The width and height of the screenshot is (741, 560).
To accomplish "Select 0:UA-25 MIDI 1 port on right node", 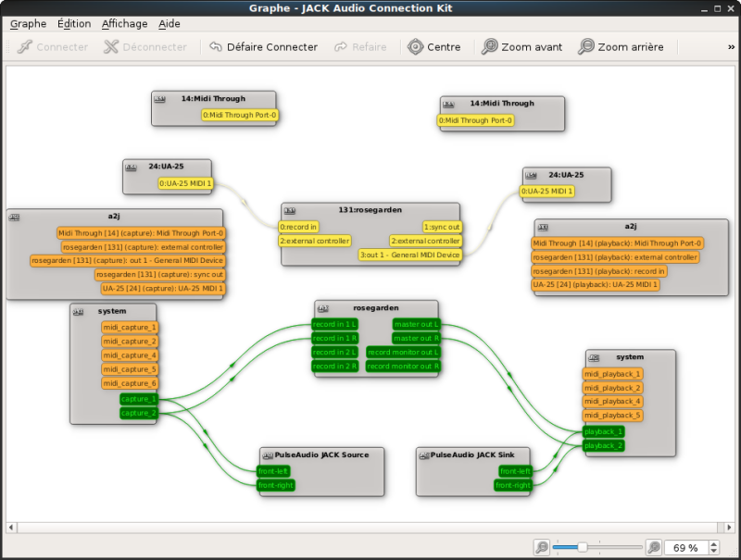I will coord(546,192).
